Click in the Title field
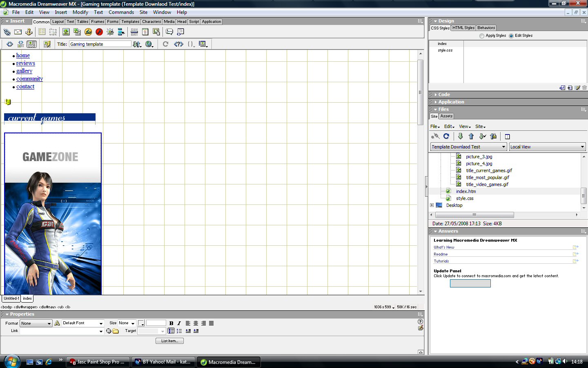 [x=100, y=44]
